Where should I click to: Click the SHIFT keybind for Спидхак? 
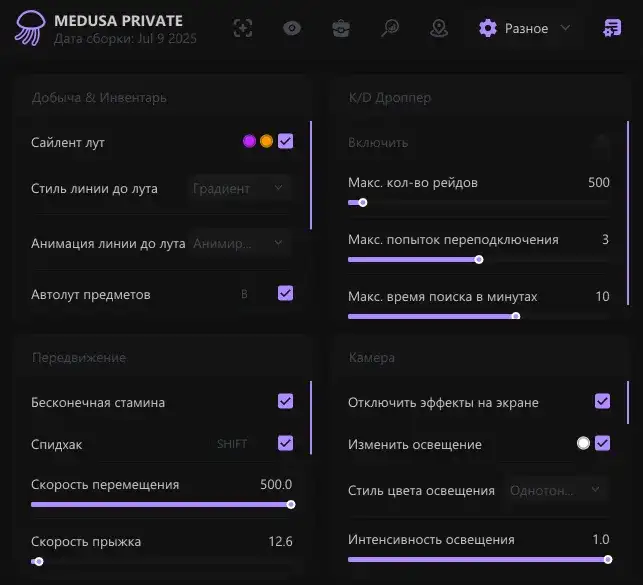pyautogui.click(x=232, y=444)
